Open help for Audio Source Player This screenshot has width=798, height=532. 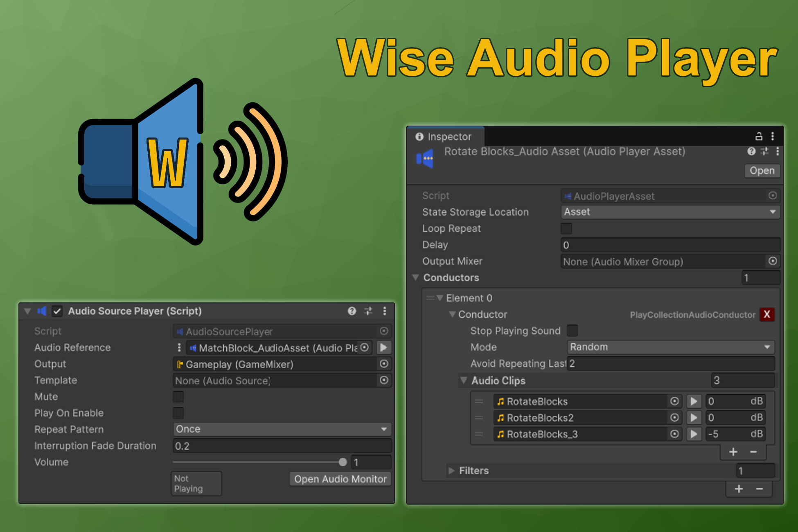coord(352,311)
